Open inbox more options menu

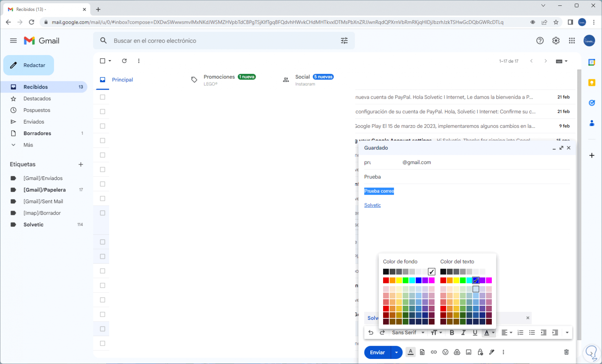click(139, 61)
